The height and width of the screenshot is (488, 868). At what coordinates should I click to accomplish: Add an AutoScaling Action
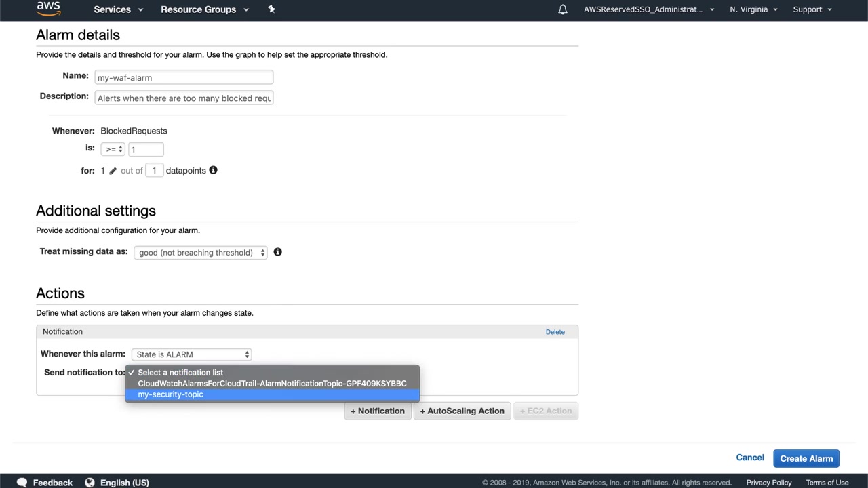(x=462, y=411)
